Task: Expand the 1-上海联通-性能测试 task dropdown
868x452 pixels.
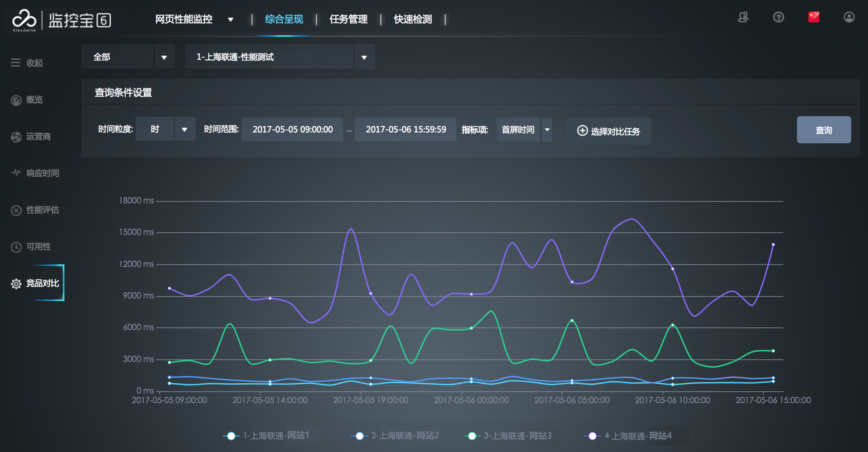Action: point(364,57)
